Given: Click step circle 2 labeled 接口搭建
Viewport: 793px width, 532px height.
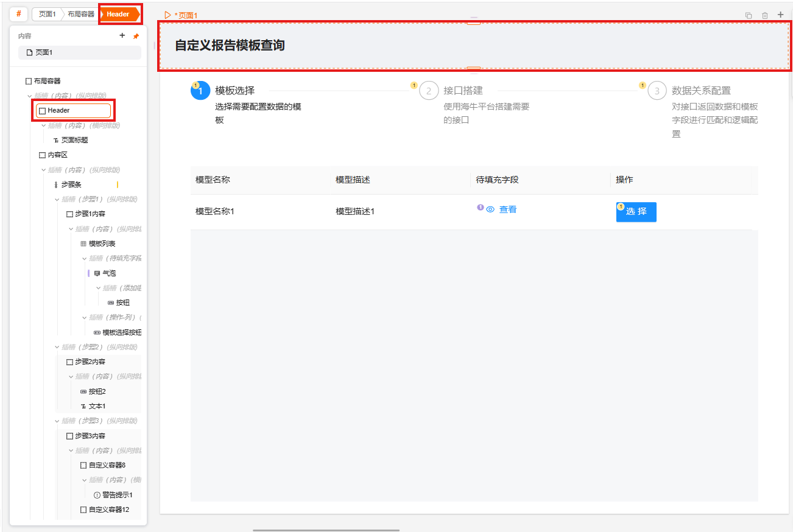Looking at the screenshot, I should [429, 90].
